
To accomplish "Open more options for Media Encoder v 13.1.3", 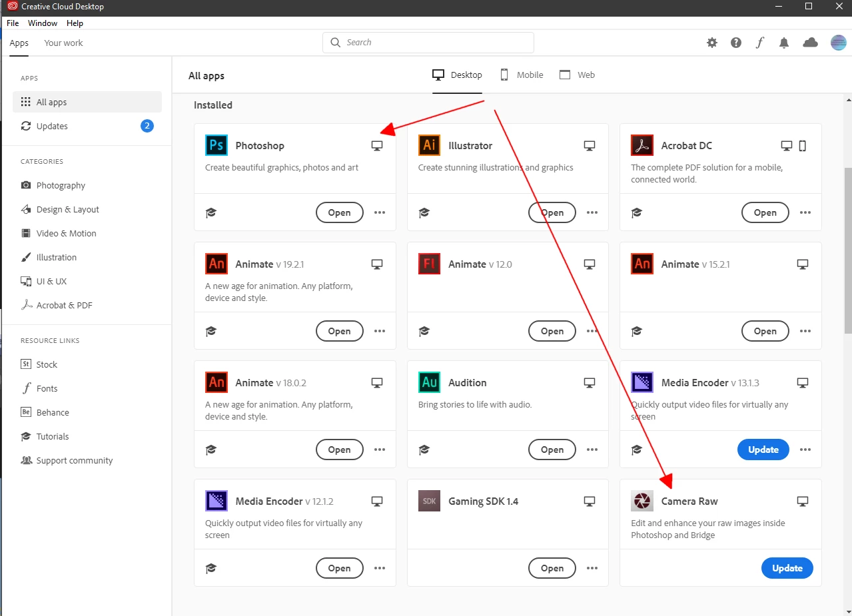I will tap(805, 450).
